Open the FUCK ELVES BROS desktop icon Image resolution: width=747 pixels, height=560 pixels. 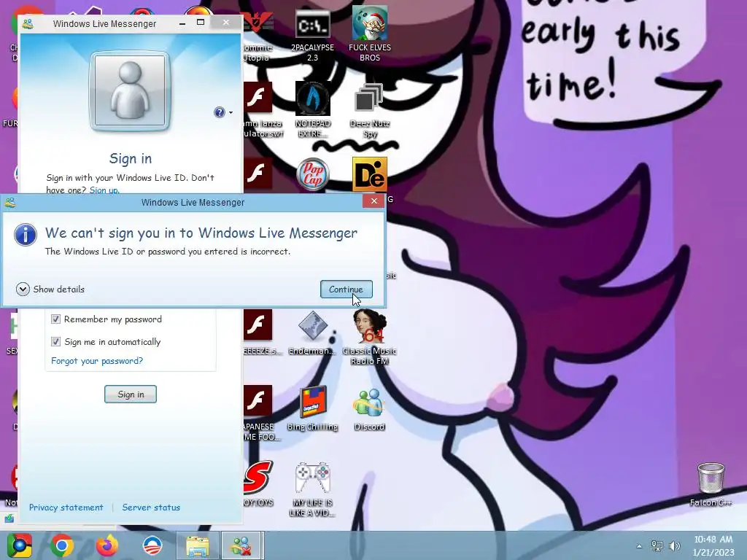point(370,34)
